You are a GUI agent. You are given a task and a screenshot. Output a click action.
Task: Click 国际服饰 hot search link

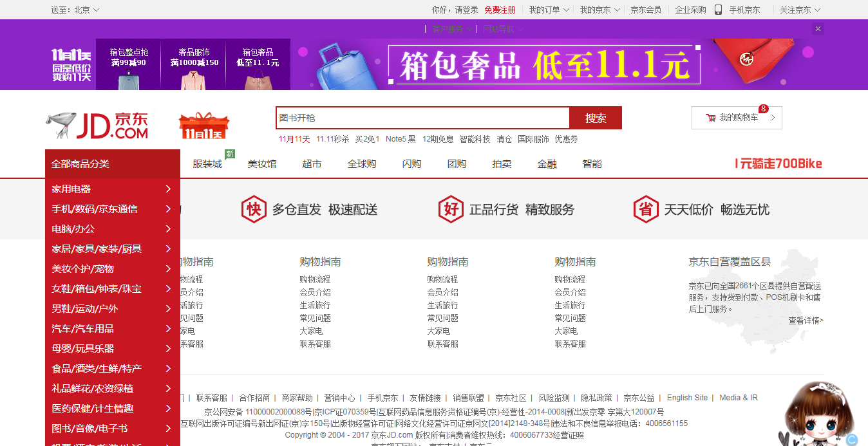(533, 139)
